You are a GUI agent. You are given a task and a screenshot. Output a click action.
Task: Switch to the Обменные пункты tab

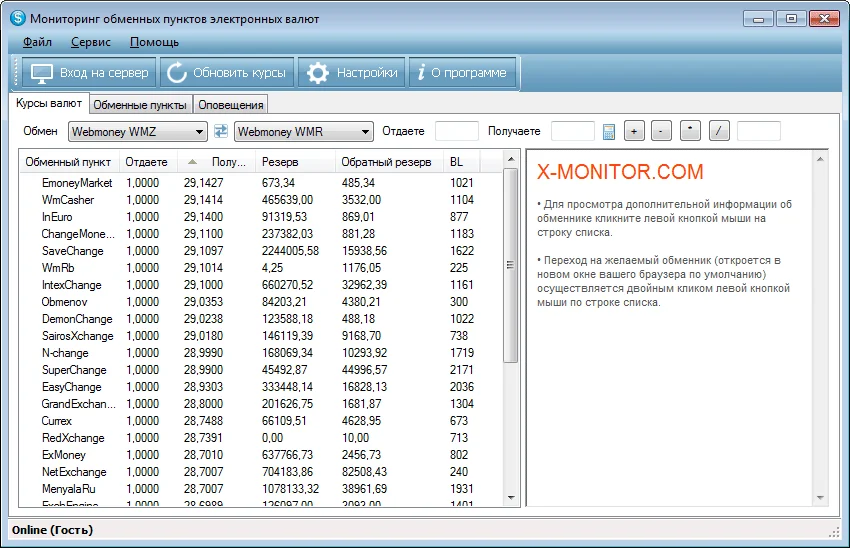pyautogui.click(x=140, y=105)
